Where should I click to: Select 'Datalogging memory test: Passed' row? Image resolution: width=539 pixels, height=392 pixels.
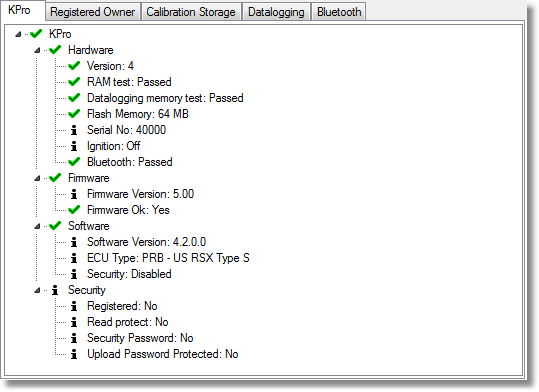(x=165, y=98)
